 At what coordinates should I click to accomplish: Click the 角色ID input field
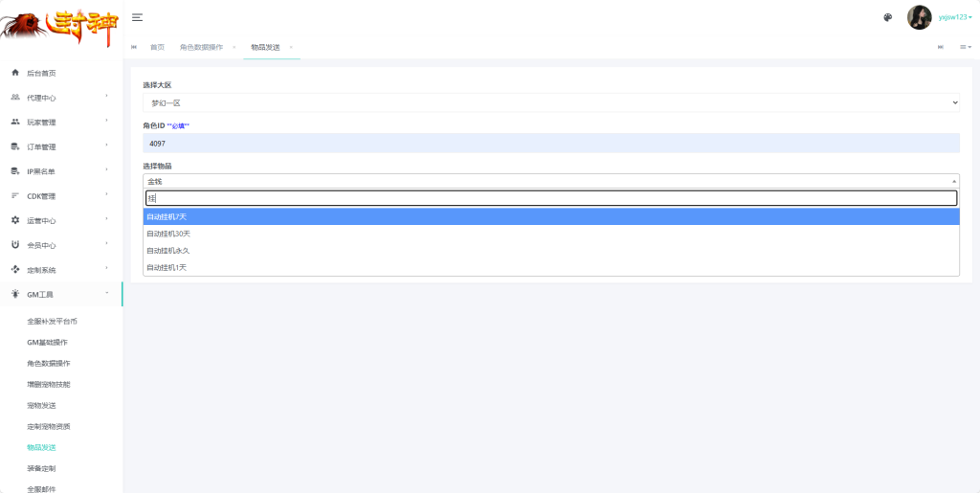point(551,143)
